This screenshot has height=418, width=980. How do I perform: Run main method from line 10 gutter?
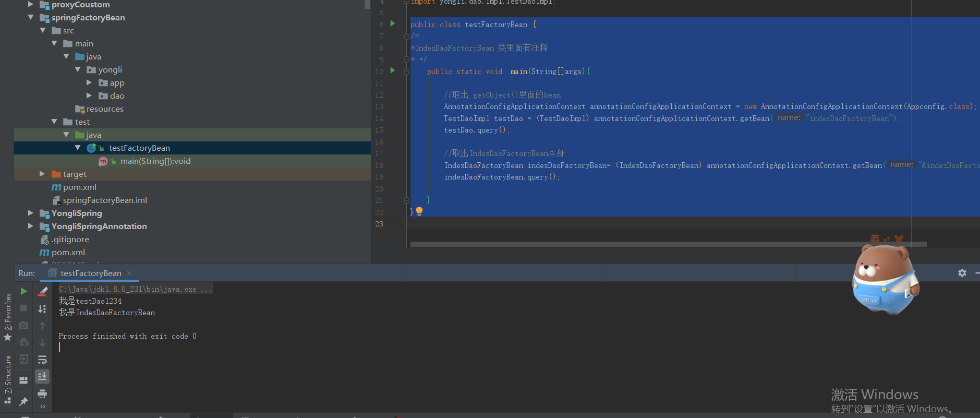[x=393, y=70]
